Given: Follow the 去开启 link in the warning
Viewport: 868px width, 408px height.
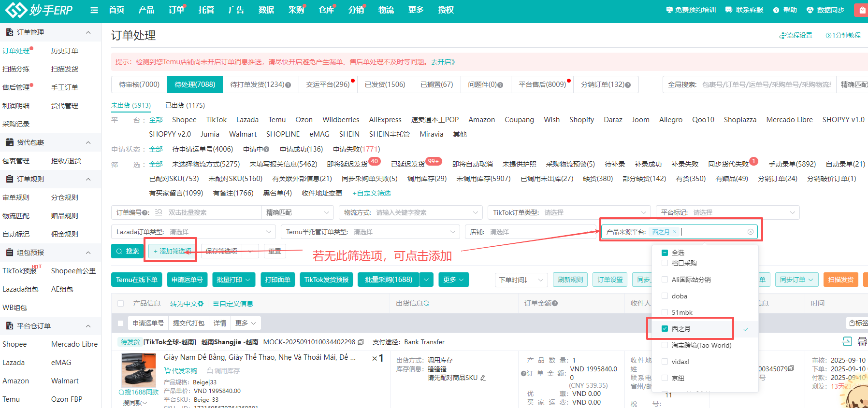Looking at the screenshot, I should (x=443, y=62).
